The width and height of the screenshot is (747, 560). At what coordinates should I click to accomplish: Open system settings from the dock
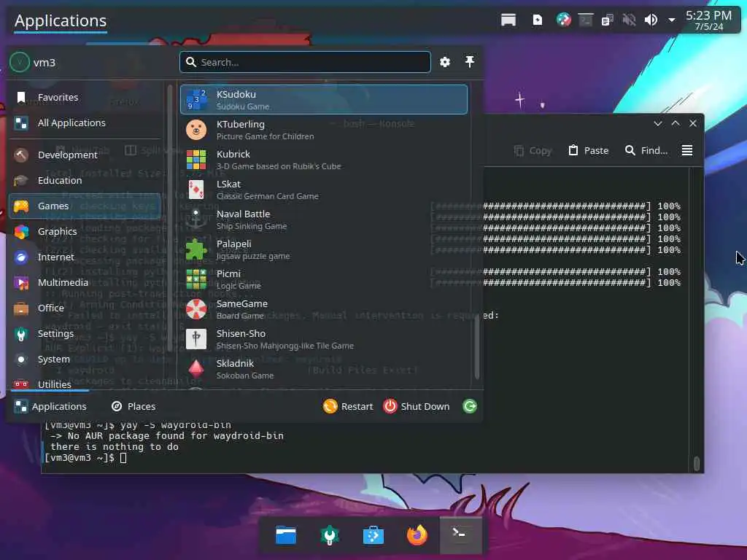329,535
